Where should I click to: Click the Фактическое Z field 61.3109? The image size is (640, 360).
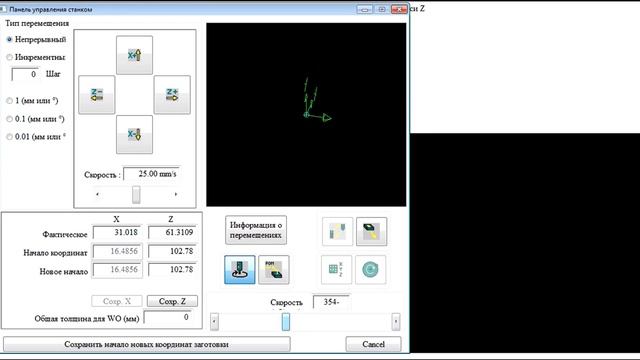172,232
